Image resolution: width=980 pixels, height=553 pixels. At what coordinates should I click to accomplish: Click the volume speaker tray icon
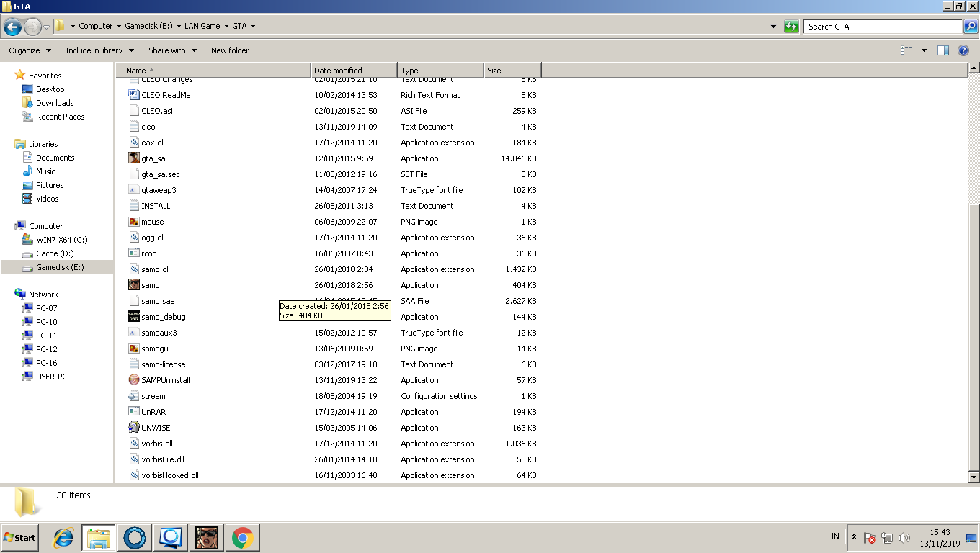pyautogui.click(x=904, y=538)
